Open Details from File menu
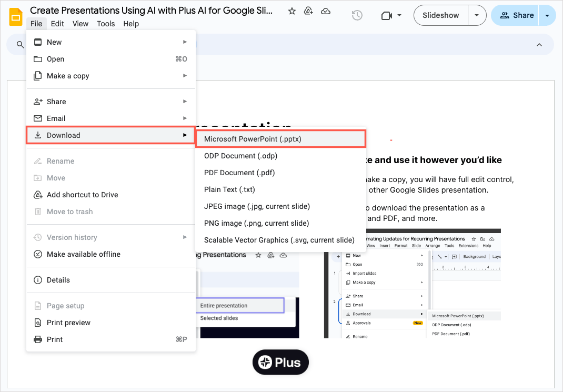 [x=111, y=280]
